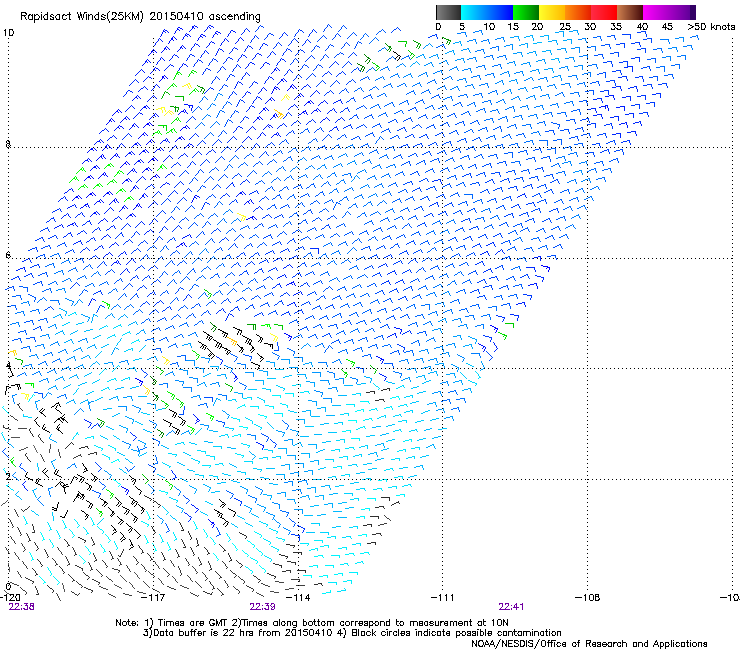The width and height of the screenshot is (740, 650).
Task: Click the 22:39 time stamp
Action: click(x=262, y=607)
